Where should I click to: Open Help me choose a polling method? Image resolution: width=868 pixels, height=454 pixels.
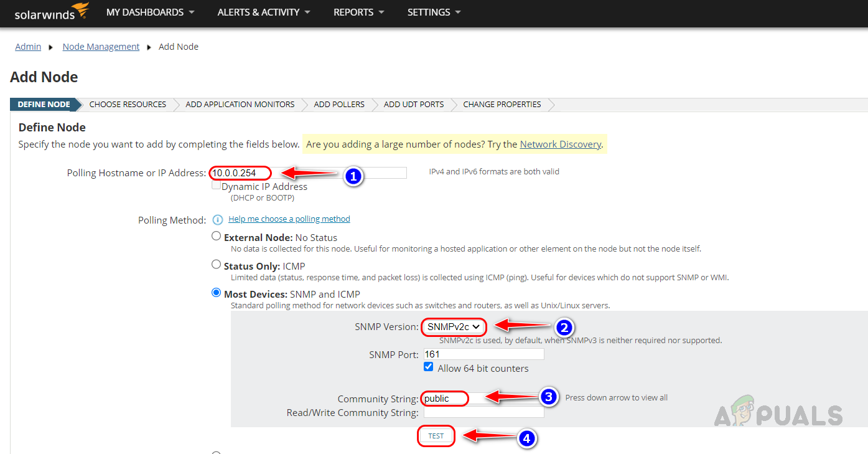(289, 219)
